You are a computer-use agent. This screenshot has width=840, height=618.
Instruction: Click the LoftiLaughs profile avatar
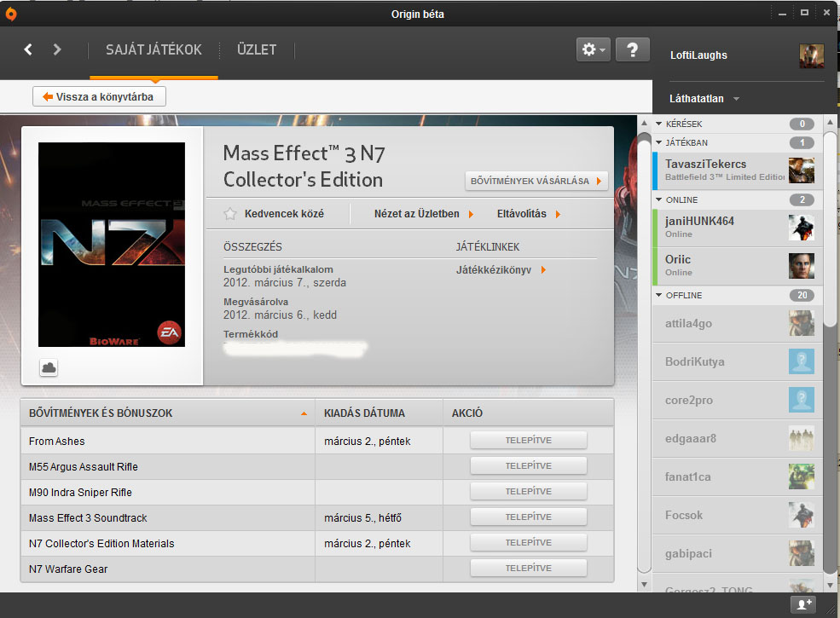tap(811, 55)
